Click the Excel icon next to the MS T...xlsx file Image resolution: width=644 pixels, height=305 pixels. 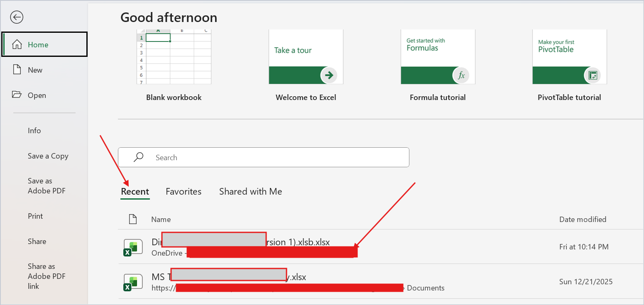132,282
